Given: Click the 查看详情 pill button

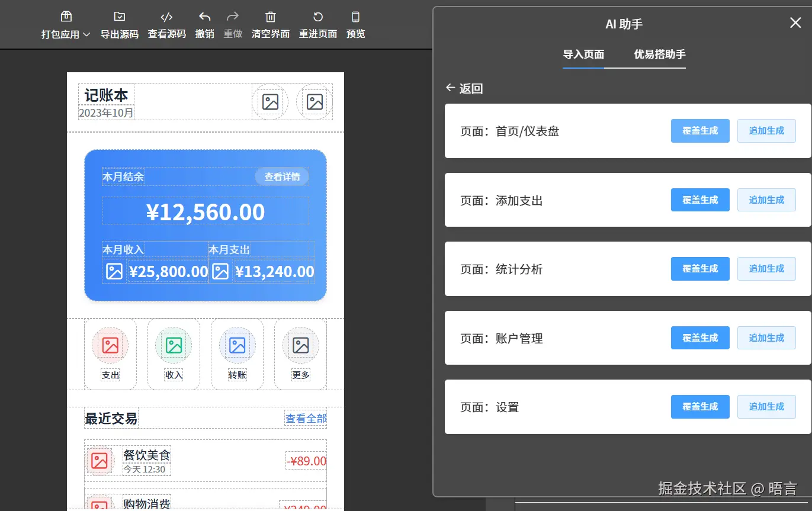Looking at the screenshot, I should coord(282,176).
